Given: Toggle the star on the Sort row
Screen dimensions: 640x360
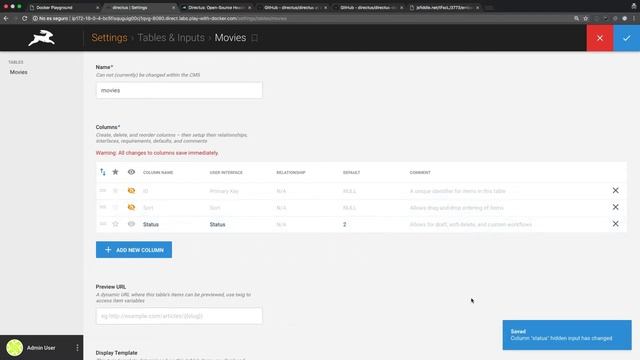Looking at the screenshot, I should pyautogui.click(x=116, y=207).
